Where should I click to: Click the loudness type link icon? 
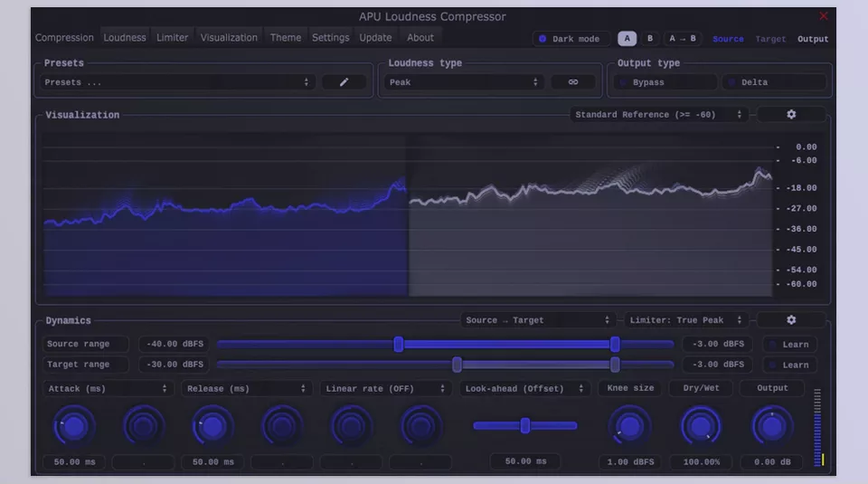pyautogui.click(x=573, y=82)
